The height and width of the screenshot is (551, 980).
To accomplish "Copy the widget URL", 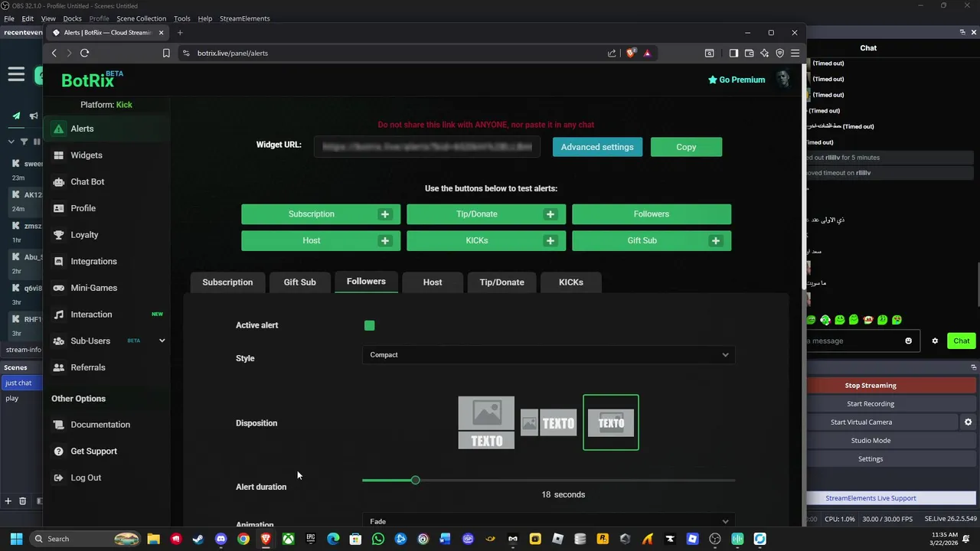I will click(x=686, y=147).
